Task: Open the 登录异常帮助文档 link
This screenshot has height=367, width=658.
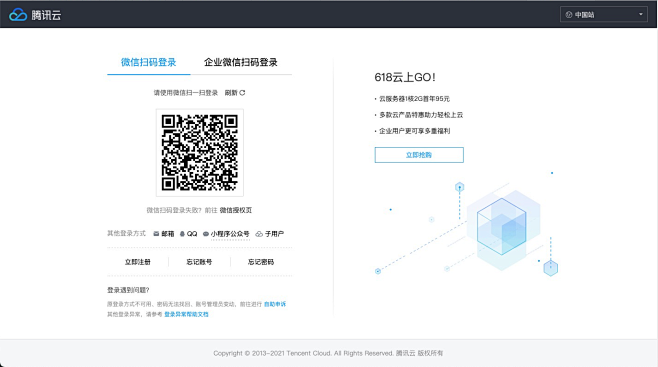Action: [x=186, y=314]
